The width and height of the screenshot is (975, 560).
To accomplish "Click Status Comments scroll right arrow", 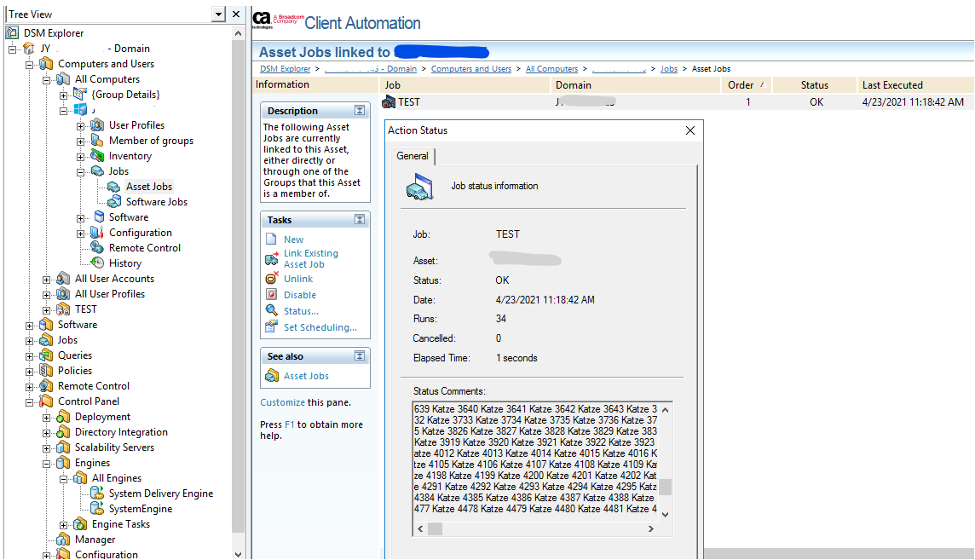I will (x=650, y=529).
